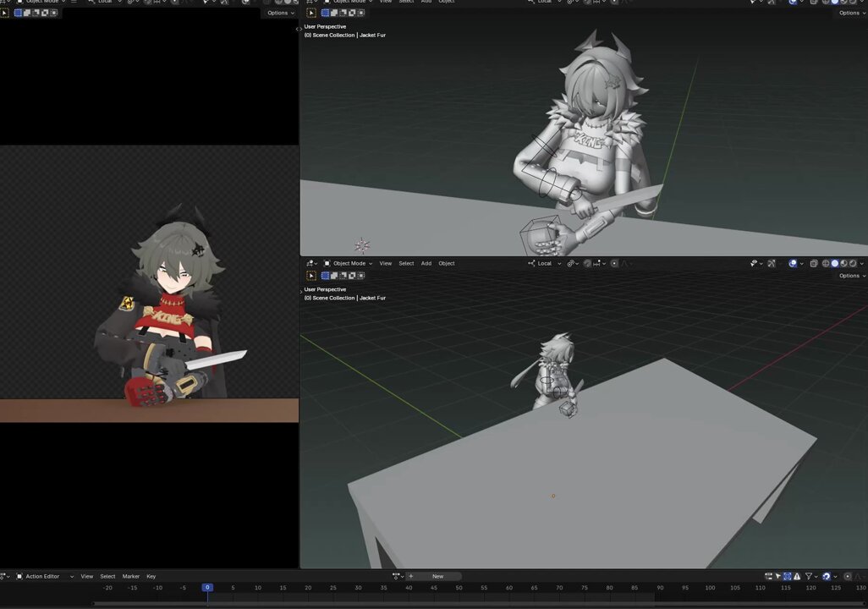Screen dimensions: 868x609
Task: Click frame 45 on the timeline ruler
Action: [434, 587]
